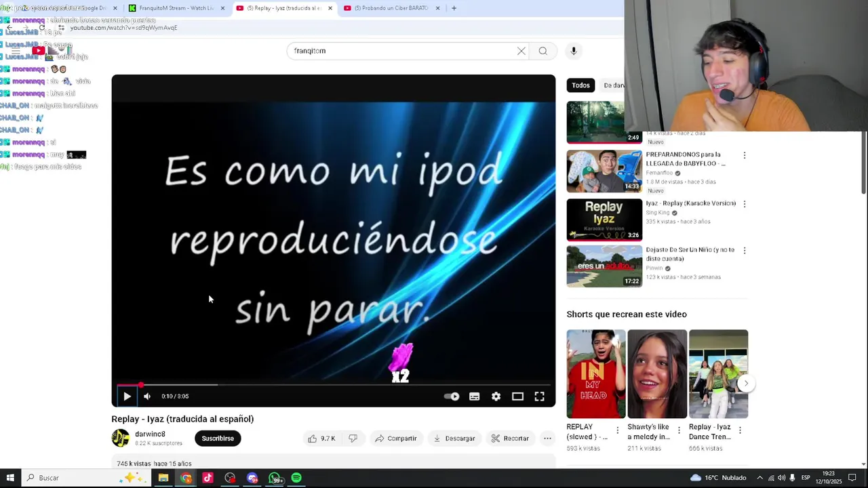The width and height of the screenshot is (868, 488).
Task: Open TikTok app from the taskbar
Action: tap(208, 478)
